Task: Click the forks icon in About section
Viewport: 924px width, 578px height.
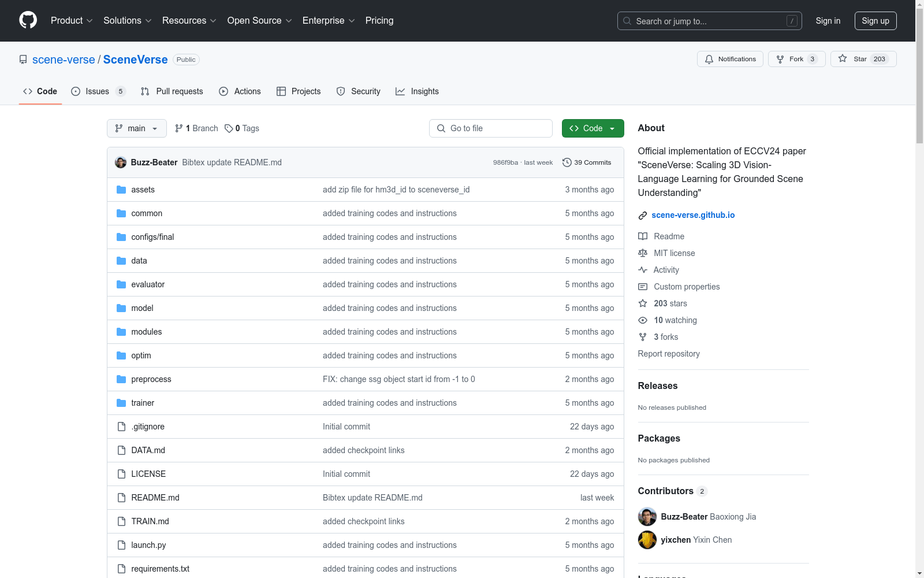Action: [643, 337]
